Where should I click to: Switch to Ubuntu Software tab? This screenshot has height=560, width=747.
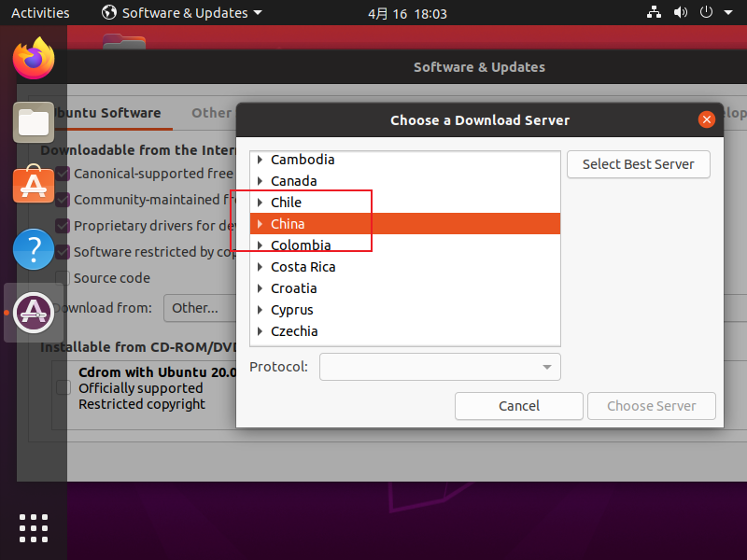(107, 113)
